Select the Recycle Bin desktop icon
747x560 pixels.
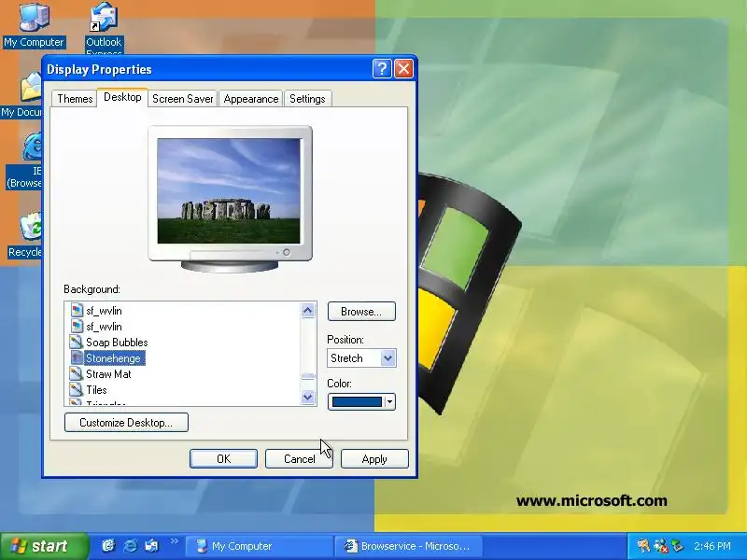point(25,236)
